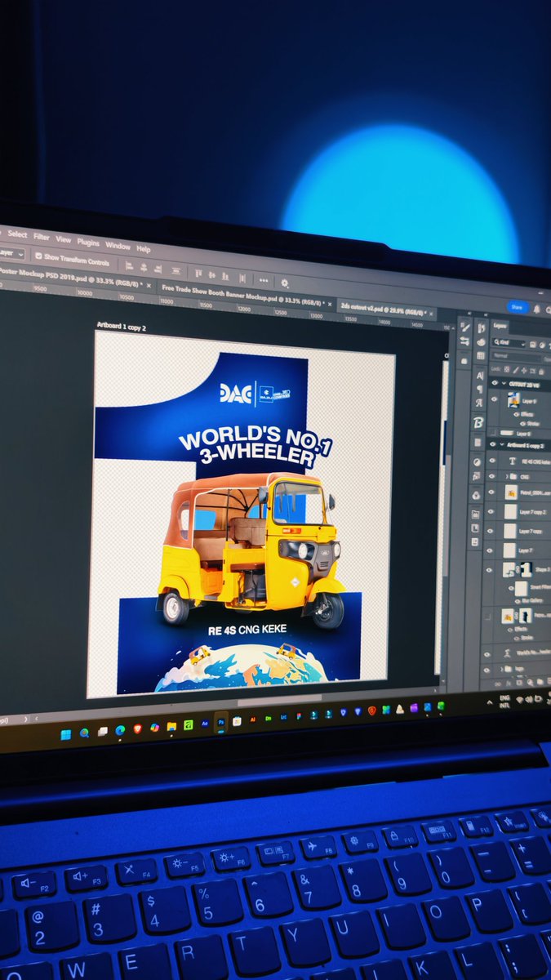Lock transparent pixels icon in Layers

pos(507,369)
